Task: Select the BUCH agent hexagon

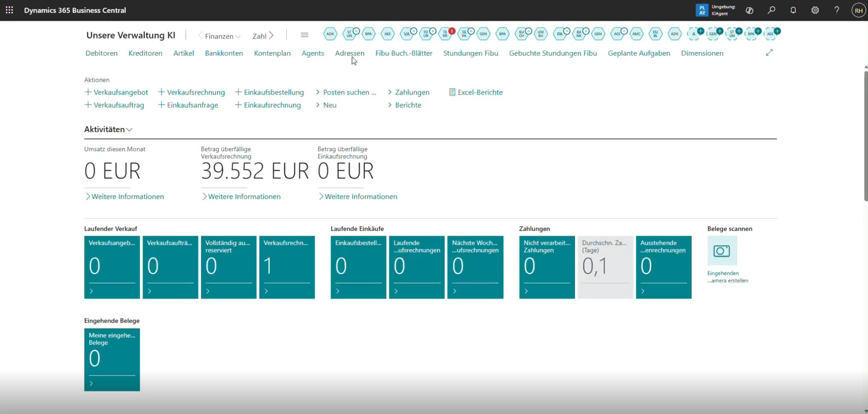Action: 522,33
